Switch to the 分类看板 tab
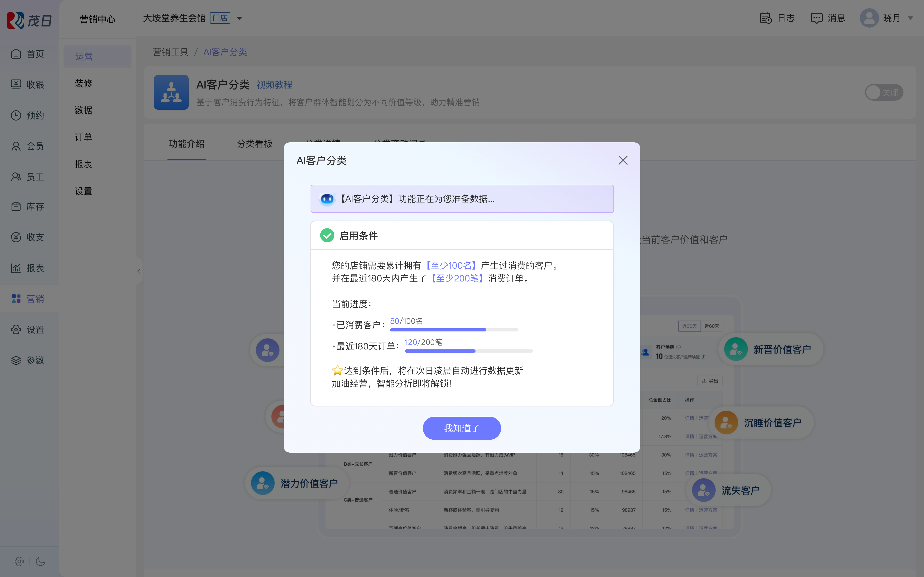 pyautogui.click(x=254, y=143)
